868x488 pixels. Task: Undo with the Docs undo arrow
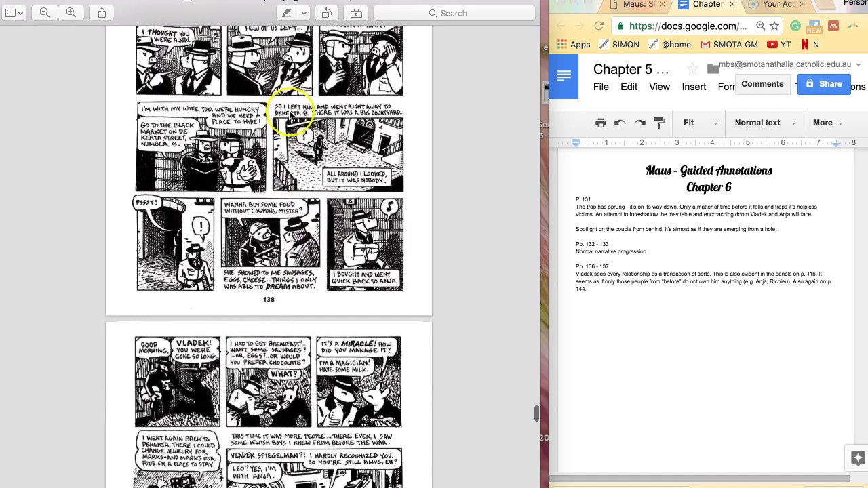click(x=619, y=123)
